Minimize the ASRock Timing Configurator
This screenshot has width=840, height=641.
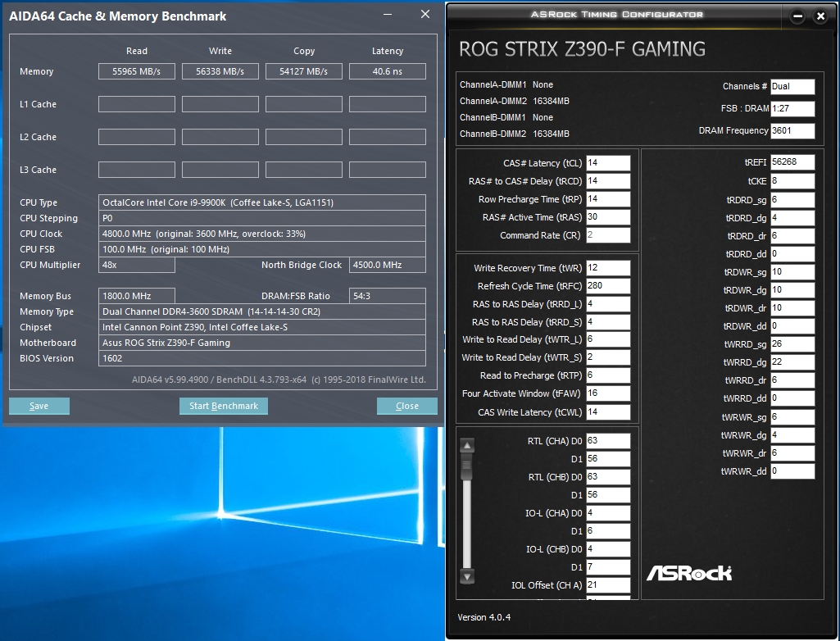(x=797, y=16)
